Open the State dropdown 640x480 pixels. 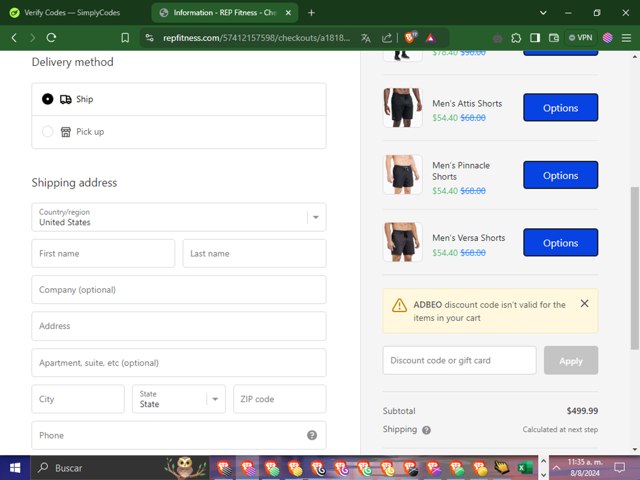(x=179, y=399)
